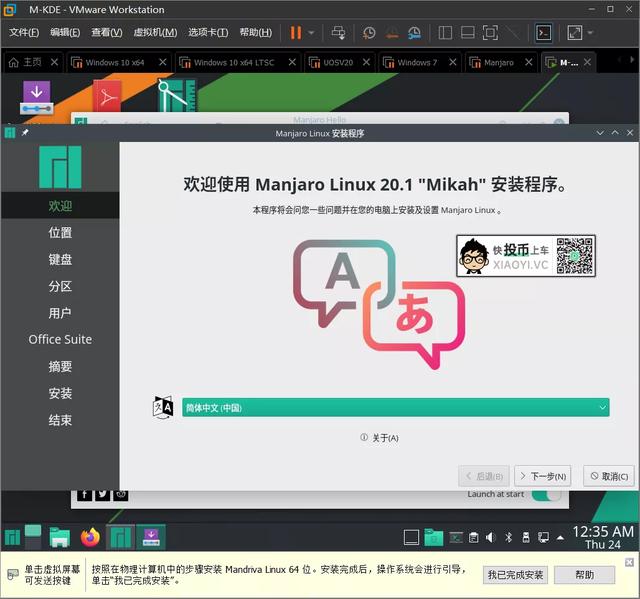Image resolution: width=640 pixels, height=599 pixels.
Task: Open the Manjaro application launcher menu
Action: pos(12,537)
